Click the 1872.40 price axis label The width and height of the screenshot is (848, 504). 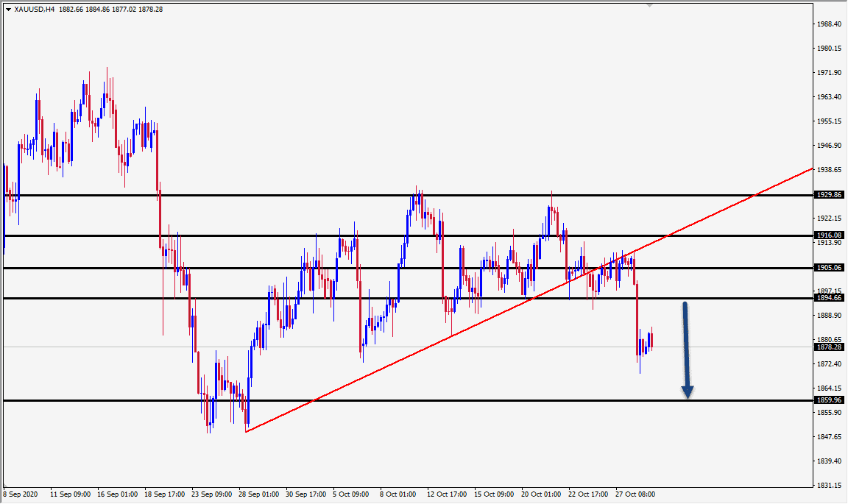tap(830, 364)
